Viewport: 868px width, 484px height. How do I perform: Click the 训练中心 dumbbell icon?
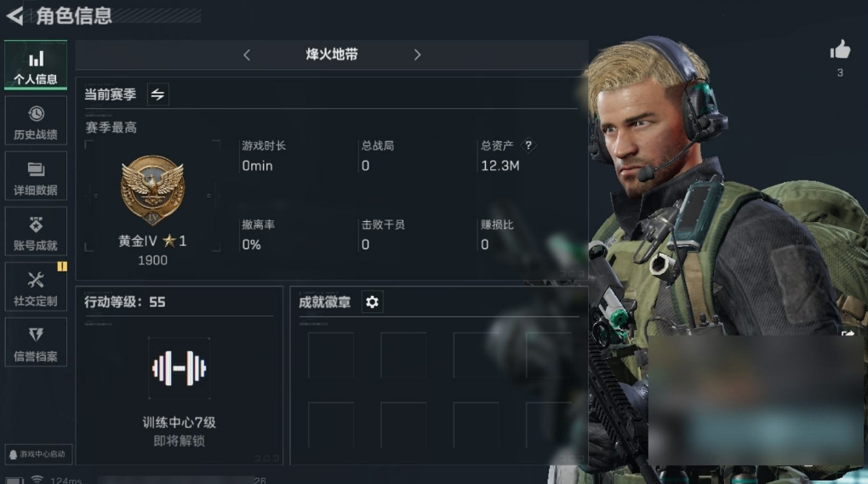pos(179,367)
